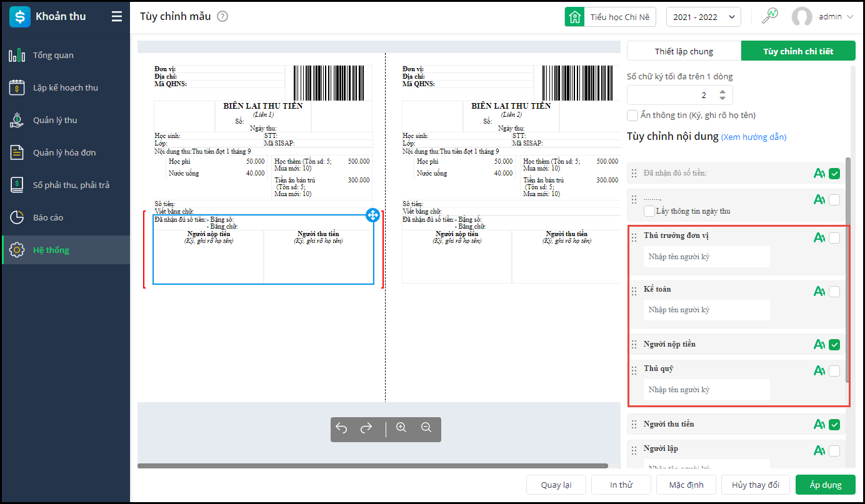Click the undo arrow in preview toolbar
The image size is (865, 504).
(x=341, y=428)
